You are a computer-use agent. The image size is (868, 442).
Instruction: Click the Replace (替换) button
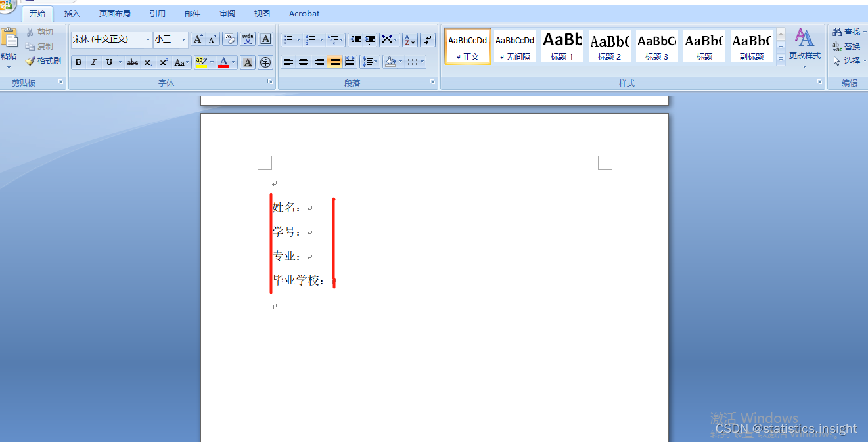click(846, 47)
